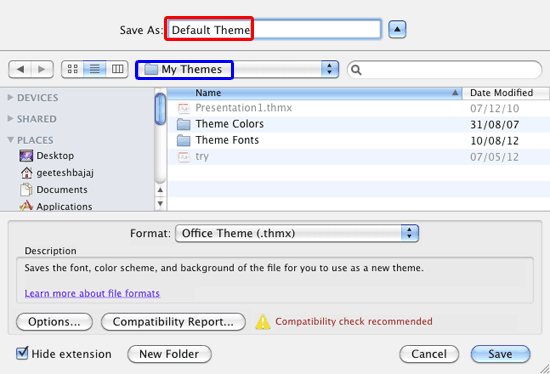Select the Theme Colors row

(x=358, y=124)
